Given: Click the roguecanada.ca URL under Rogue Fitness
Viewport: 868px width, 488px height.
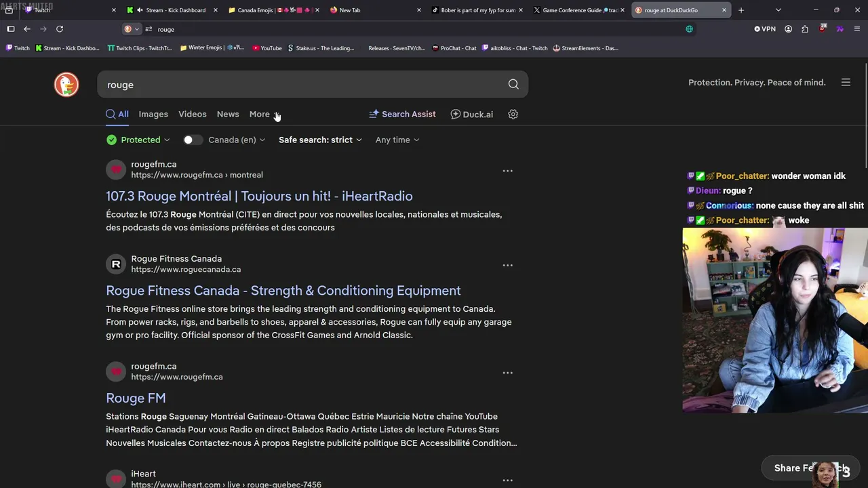Looking at the screenshot, I should tap(186, 269).
